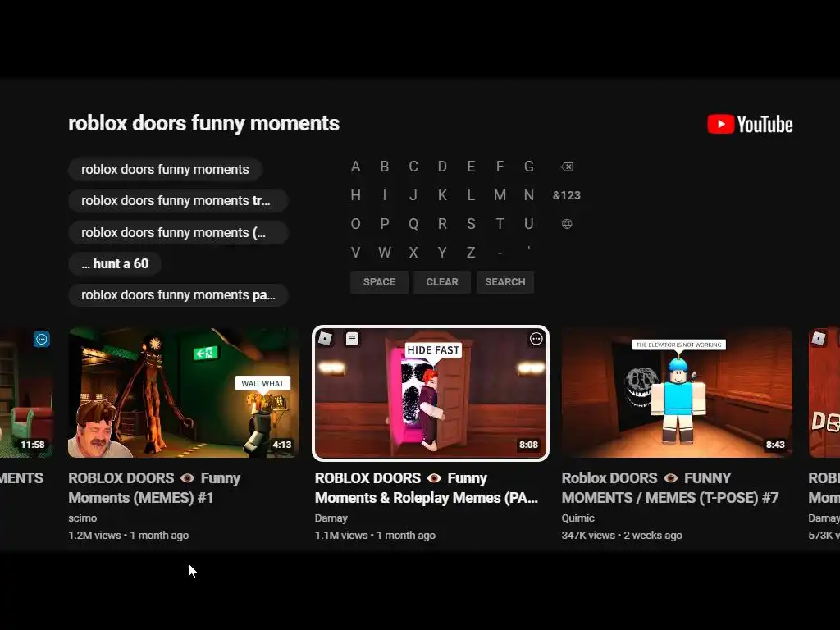Screen dimensions: 840x630
Task: Select letter X on the keyboard
Action: pos(413,253)
